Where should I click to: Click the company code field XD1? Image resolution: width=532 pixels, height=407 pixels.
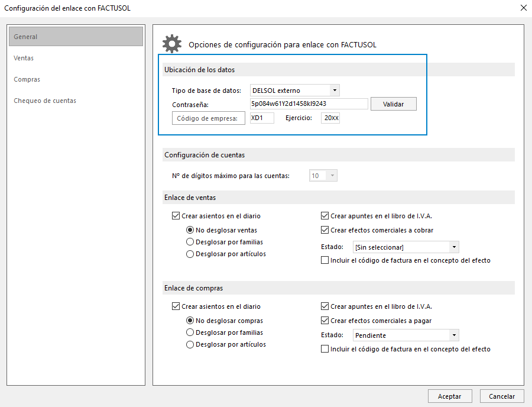click(x=262, y=118)
